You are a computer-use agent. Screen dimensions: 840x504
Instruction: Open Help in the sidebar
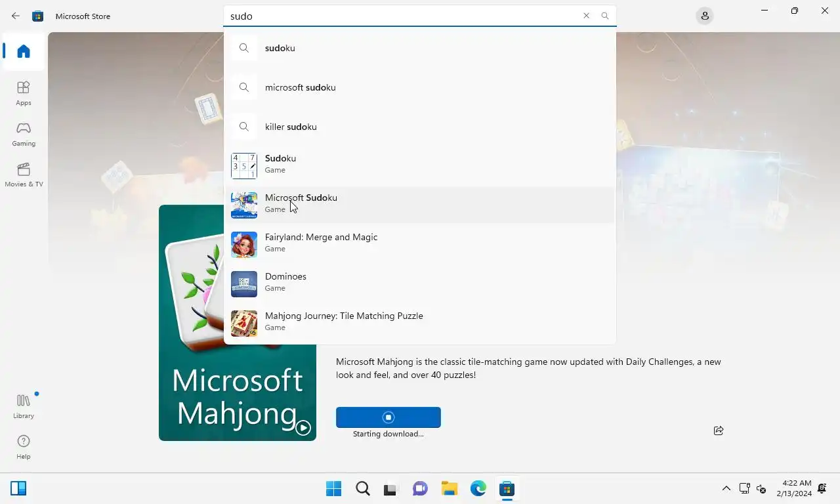pyautogui.click(x=24, y=447)
